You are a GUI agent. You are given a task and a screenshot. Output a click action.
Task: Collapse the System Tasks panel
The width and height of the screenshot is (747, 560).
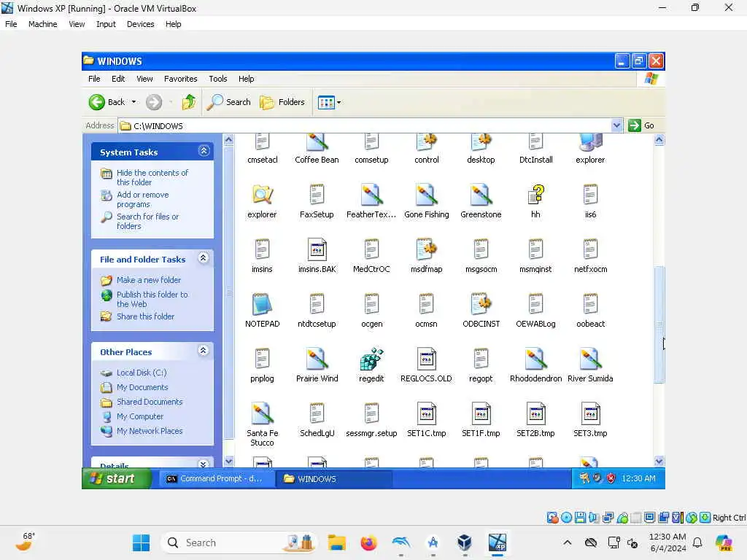coord(204,151)
